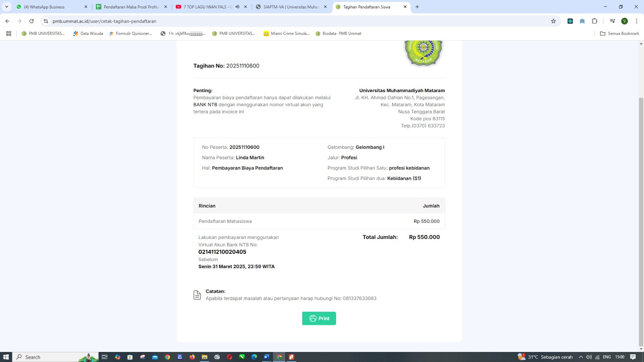Image resolution: width=644 pixels, height=362 pixels.
Task: Click the green V profile avatar
Action: click(x=624, y=21)
